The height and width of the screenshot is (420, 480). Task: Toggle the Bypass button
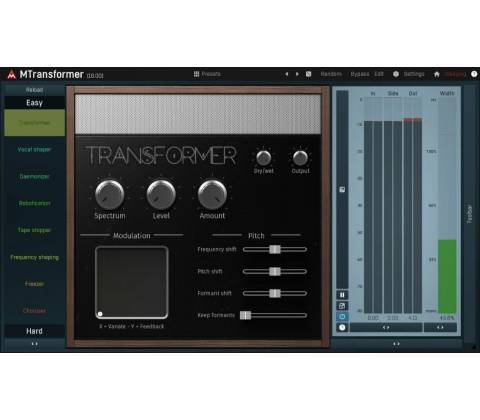pyautogui.click(x=360, y=74)
